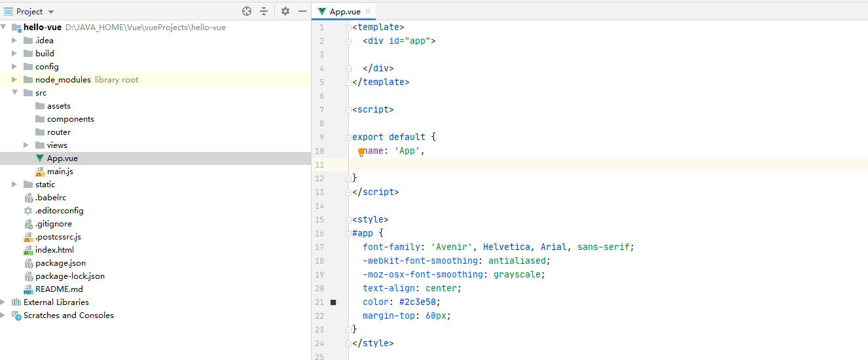Viewport: 868px width, 360px height.
Task: Click the #2c3e50 color swatch in gutter
Action: [333, 302]
